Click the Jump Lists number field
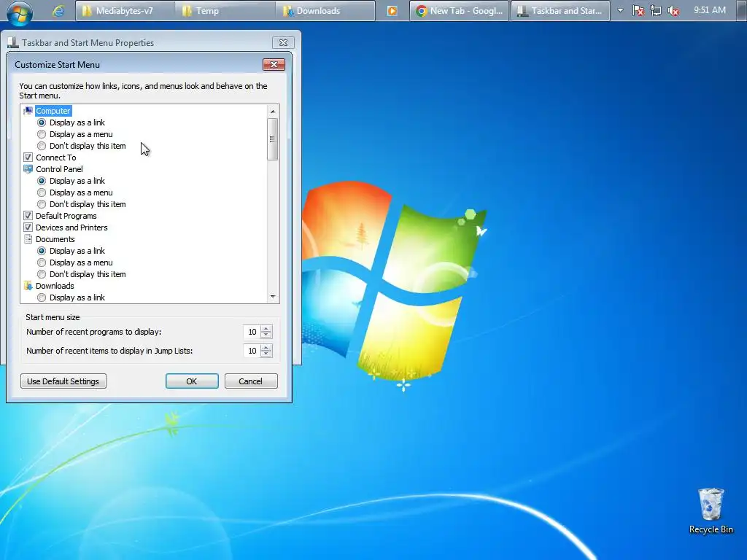 pos(252,351)
